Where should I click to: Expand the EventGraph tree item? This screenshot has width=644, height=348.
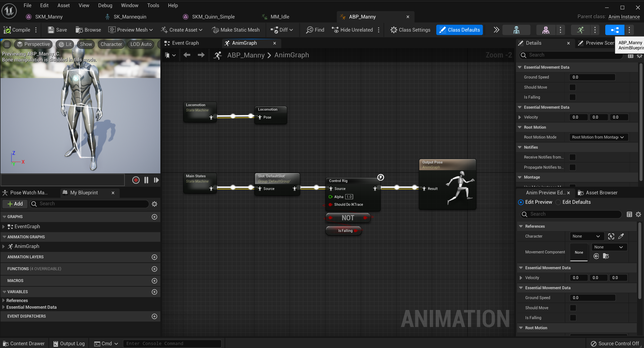click(3, 226)
